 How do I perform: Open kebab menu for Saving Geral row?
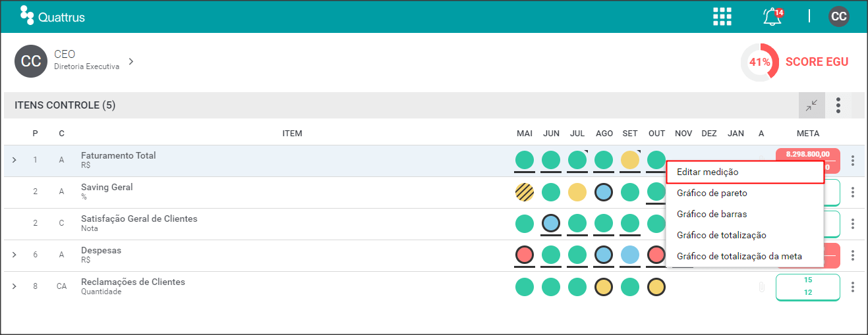pos(853,192)
